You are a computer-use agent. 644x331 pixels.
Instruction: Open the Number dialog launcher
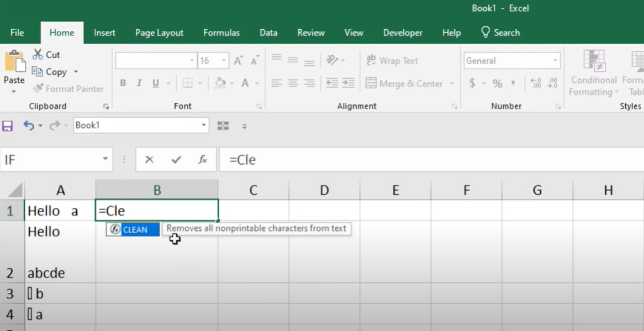(x=558, y=107)
